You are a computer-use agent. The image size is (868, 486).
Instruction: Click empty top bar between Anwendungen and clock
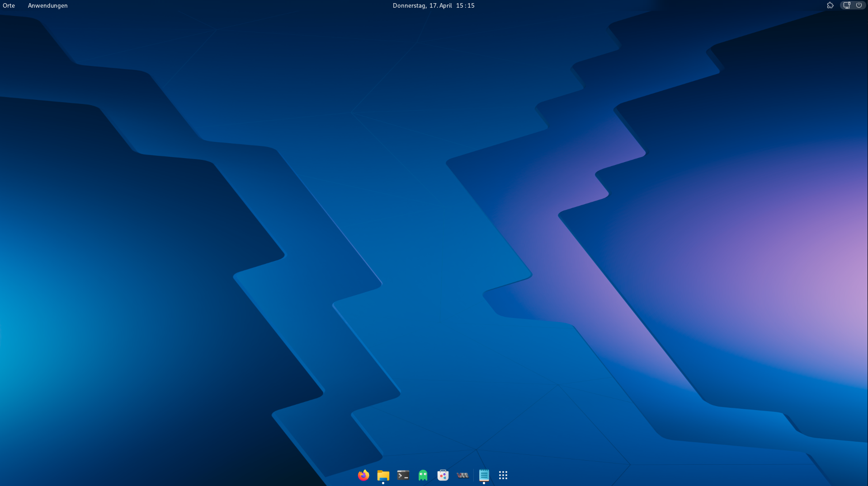click(x=226, y=5)
